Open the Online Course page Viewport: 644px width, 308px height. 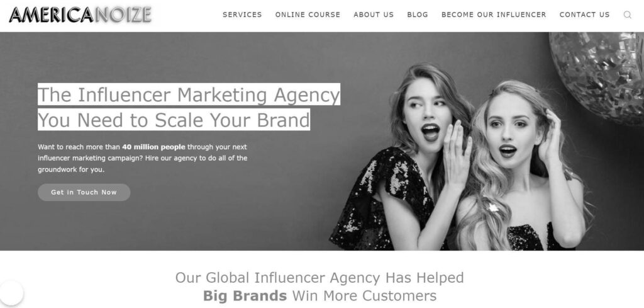coord(308,15)
